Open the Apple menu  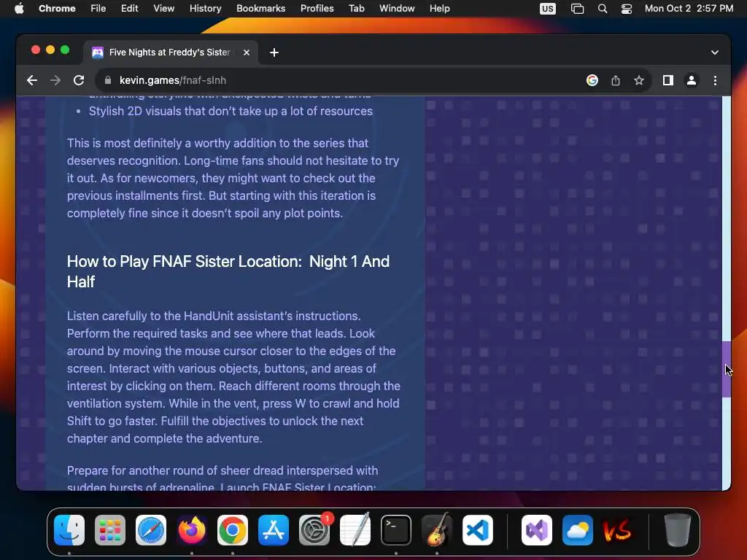click(19, 9)
